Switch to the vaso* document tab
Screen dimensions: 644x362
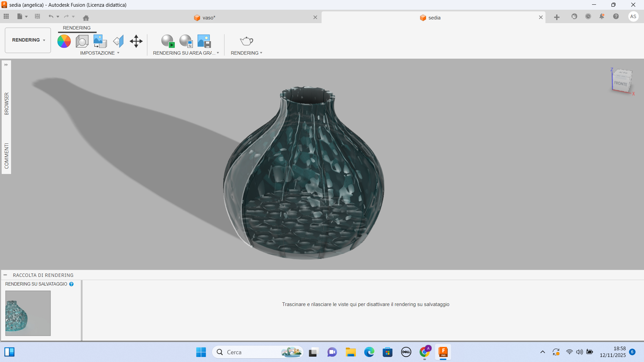[209, 18]
